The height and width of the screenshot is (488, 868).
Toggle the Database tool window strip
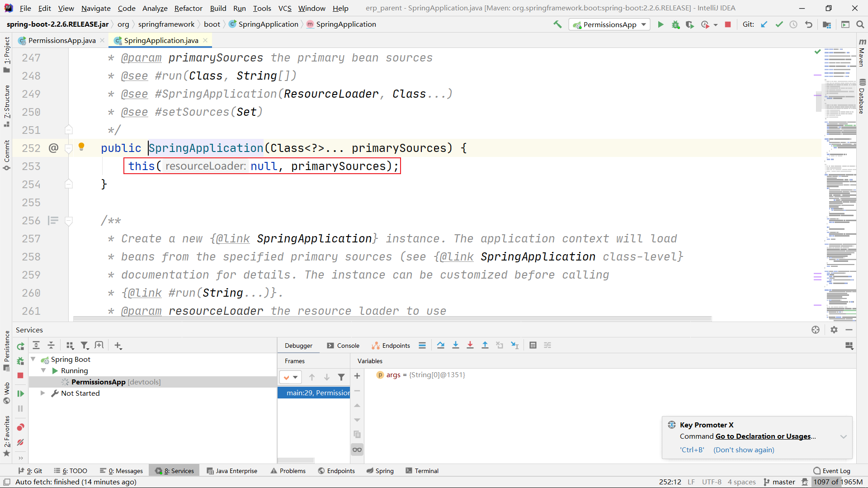[x=862, y=96]
